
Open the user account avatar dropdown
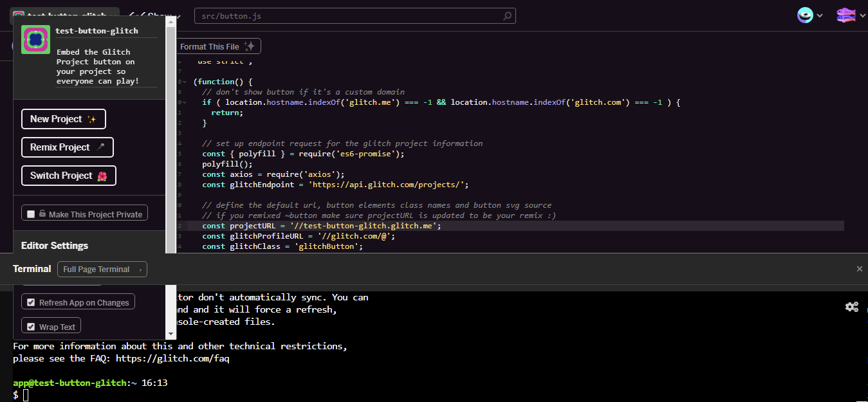coord(810,15)
